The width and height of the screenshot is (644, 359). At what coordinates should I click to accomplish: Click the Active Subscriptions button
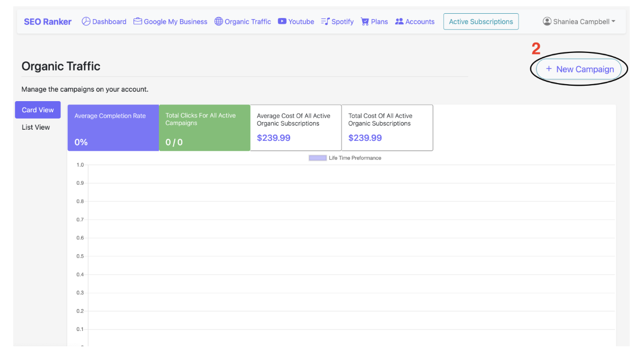[481, 22]
